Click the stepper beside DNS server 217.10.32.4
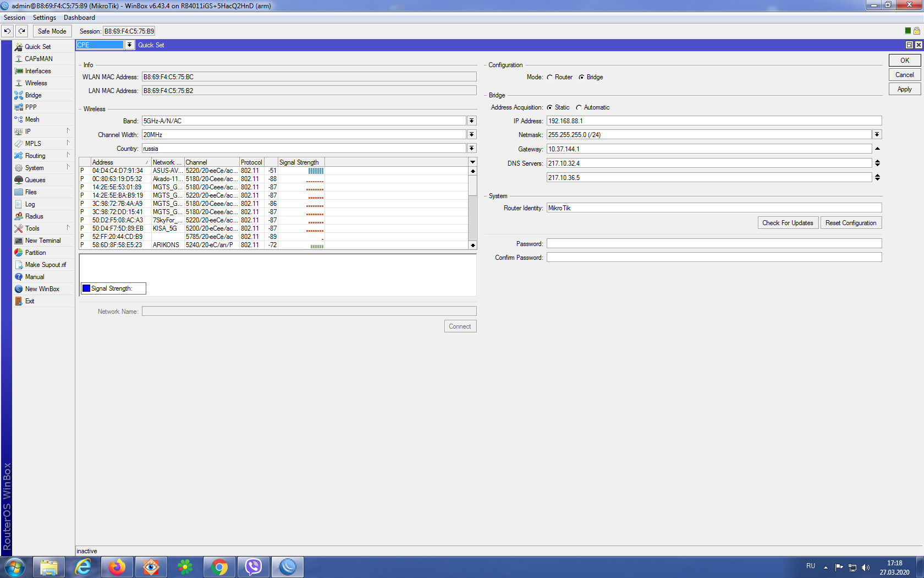 tap(877, 163)
